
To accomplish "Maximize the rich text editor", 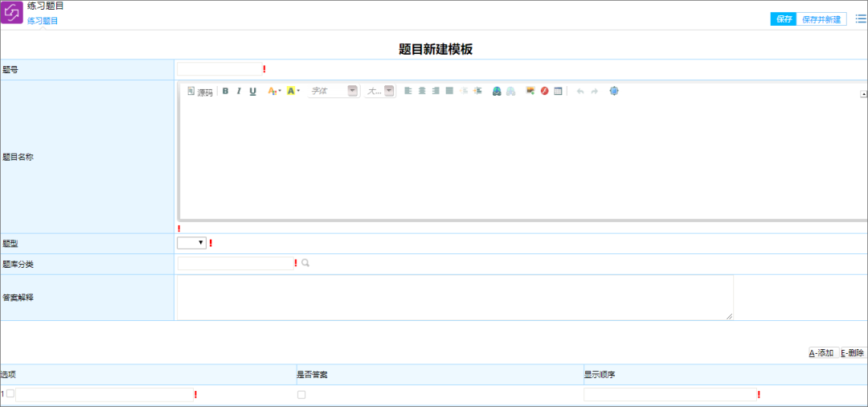I will 614,91.
